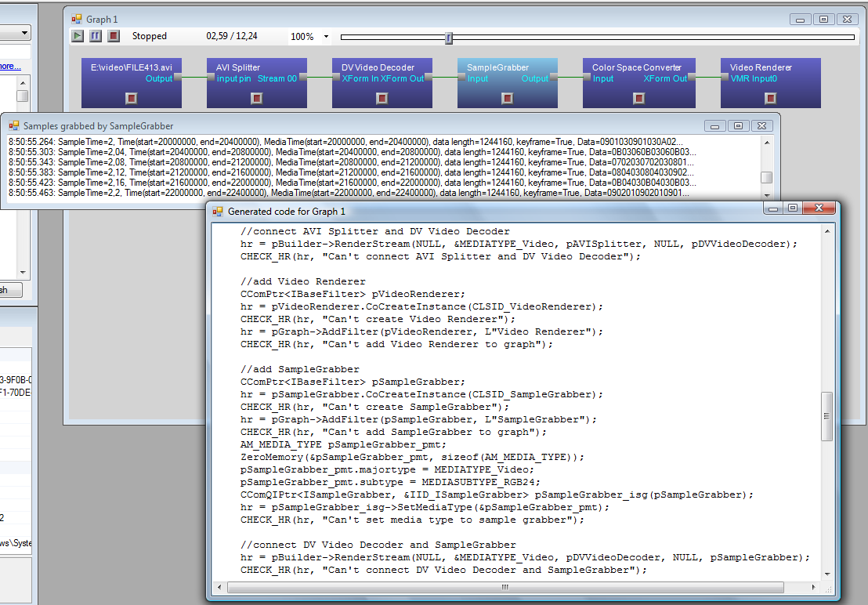The width and height of the screenshot is (868, 605).
Task: Click the Samples grabbed window title icon
Action: [14, 126]
